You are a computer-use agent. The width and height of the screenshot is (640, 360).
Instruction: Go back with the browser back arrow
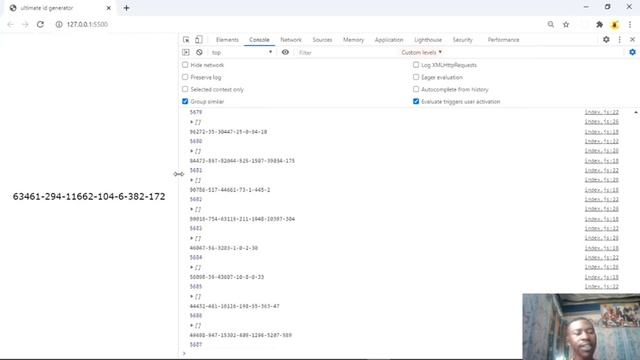(11, 24)
